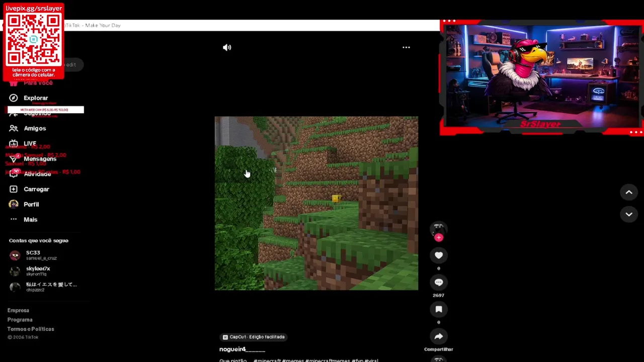Click the Compartilhar label
The height and width of the screenshot is (362, 644).
click(x=438, y=349)
